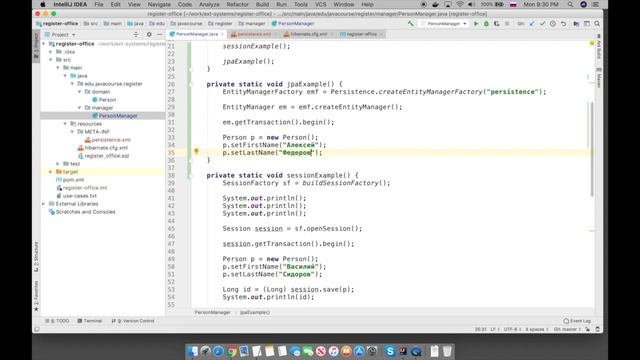
Task: Collapse the register-office root node
Action: pos(44,44)
